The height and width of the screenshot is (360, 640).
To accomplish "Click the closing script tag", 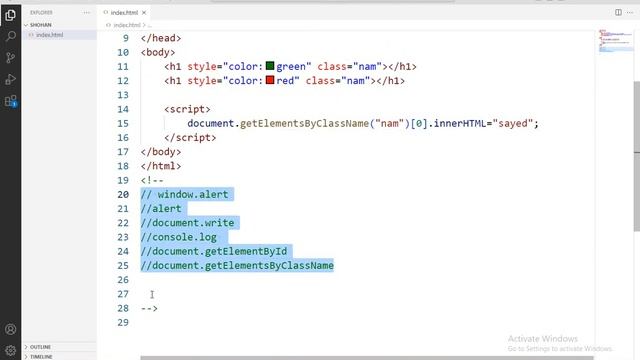I will pyautogui.click(x=190, y=138).
